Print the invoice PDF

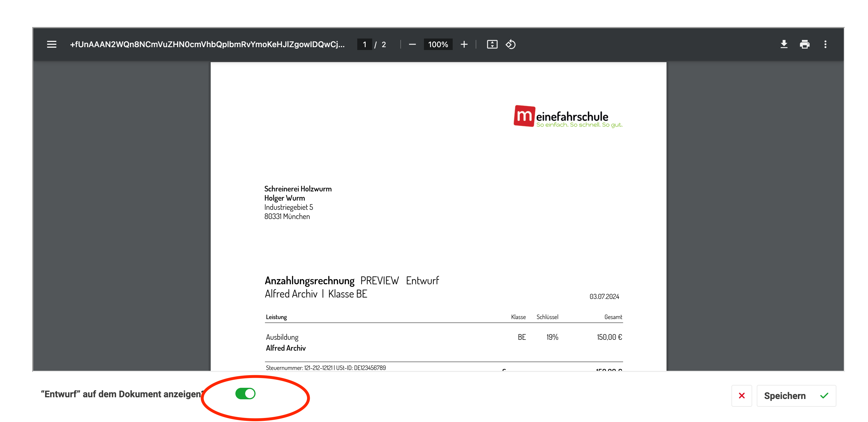[805, 45]
